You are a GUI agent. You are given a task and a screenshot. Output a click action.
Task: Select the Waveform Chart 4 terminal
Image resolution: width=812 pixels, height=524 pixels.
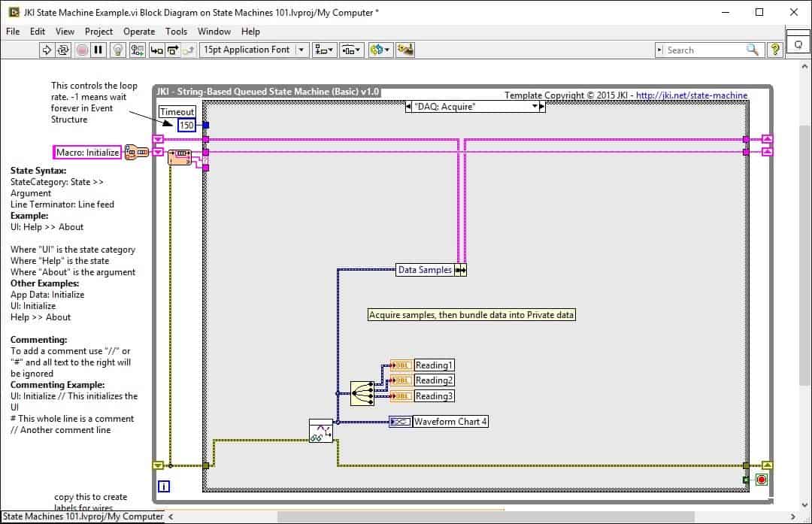[x=399, y=421]
